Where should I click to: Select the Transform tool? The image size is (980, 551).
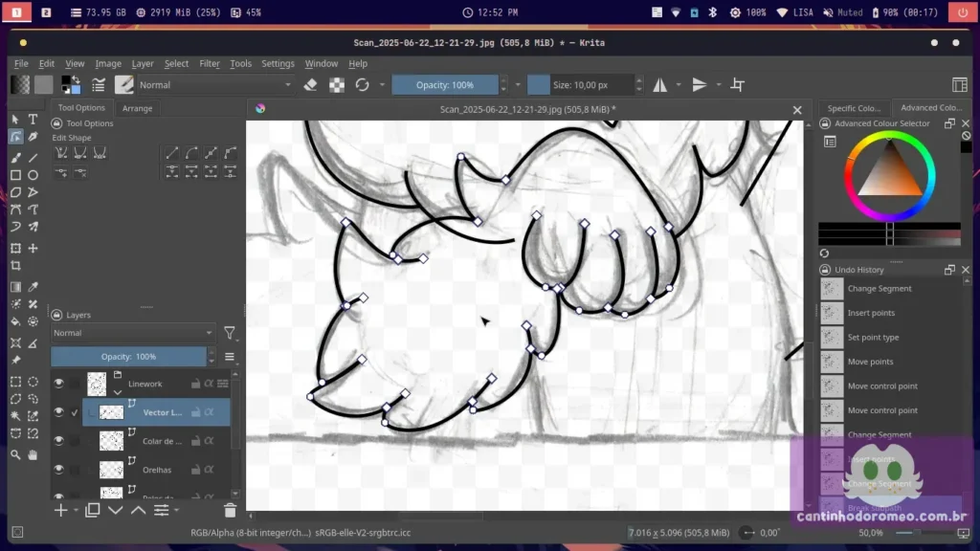(15, 249)
